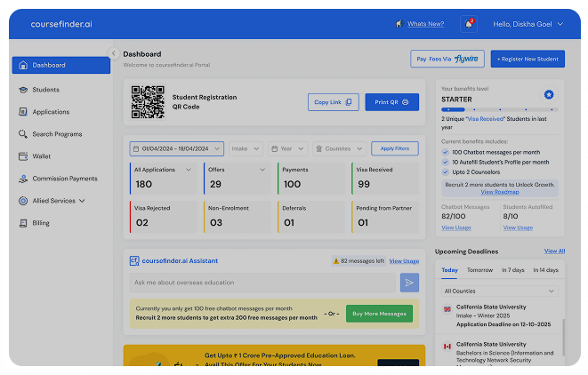The width and height of the screenshot is (588, 375).
Task: Open the Hello, Diskha Goel account menu
Action: [528, 24]
